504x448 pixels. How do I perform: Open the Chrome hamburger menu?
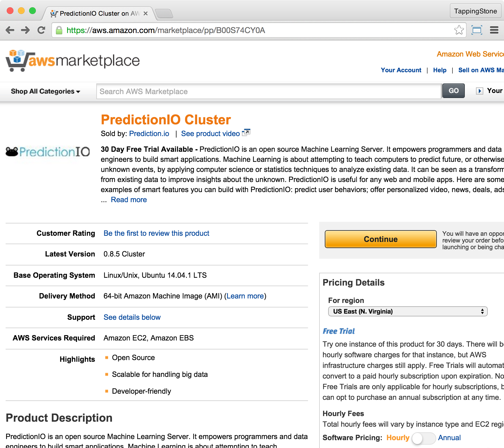pyautogui.click(x=494, y=30)
